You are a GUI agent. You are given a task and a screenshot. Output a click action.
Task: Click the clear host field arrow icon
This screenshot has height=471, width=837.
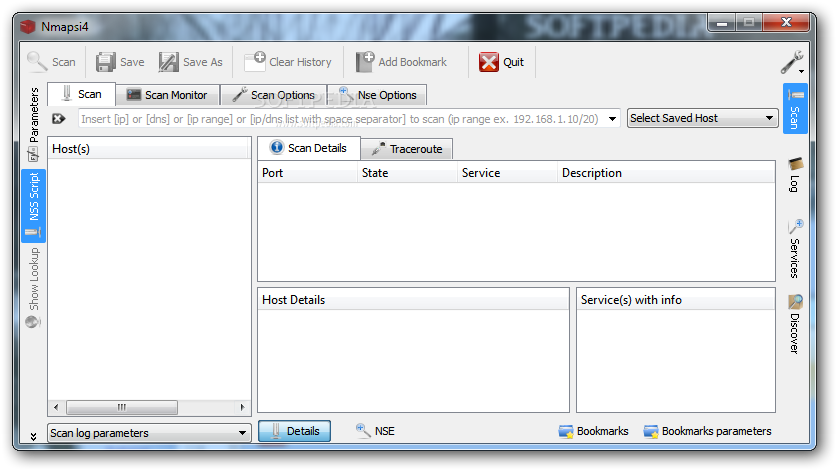59,119
